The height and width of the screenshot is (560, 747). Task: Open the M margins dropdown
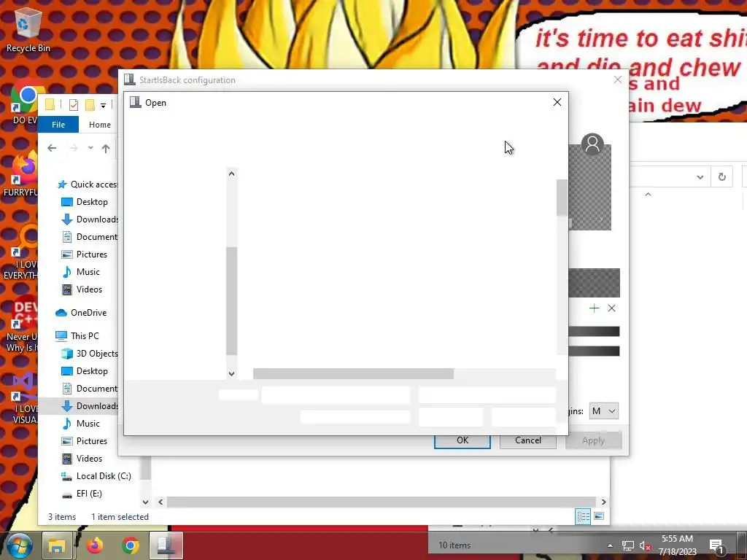tap(603, 411)
